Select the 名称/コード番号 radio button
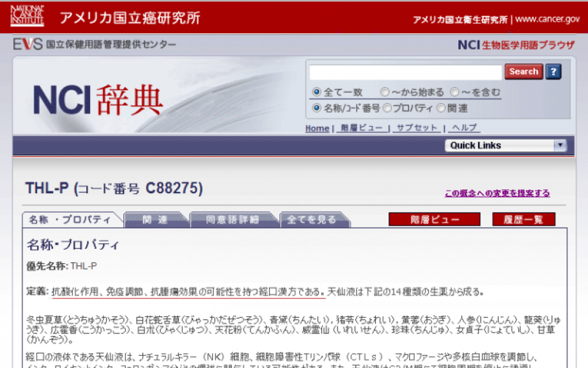The image size is (588, 368). click(316, 108)
